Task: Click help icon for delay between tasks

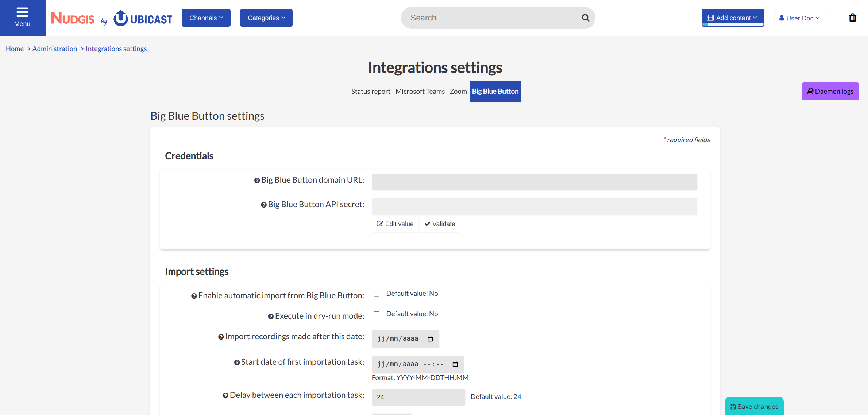Action: click(225, 396)
